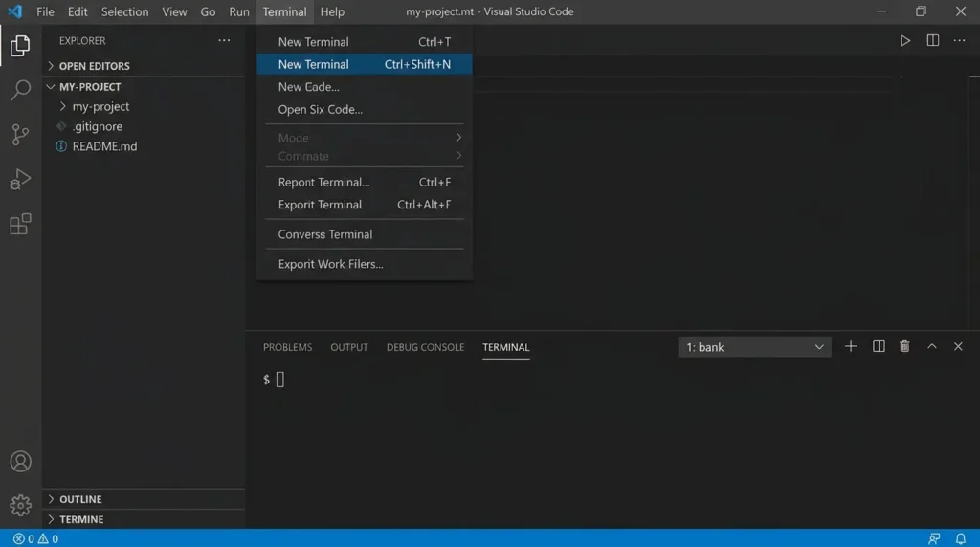Click the EXPLORER panel title
The height and width of the screenshot is (547, 980).
coord(82,40)
